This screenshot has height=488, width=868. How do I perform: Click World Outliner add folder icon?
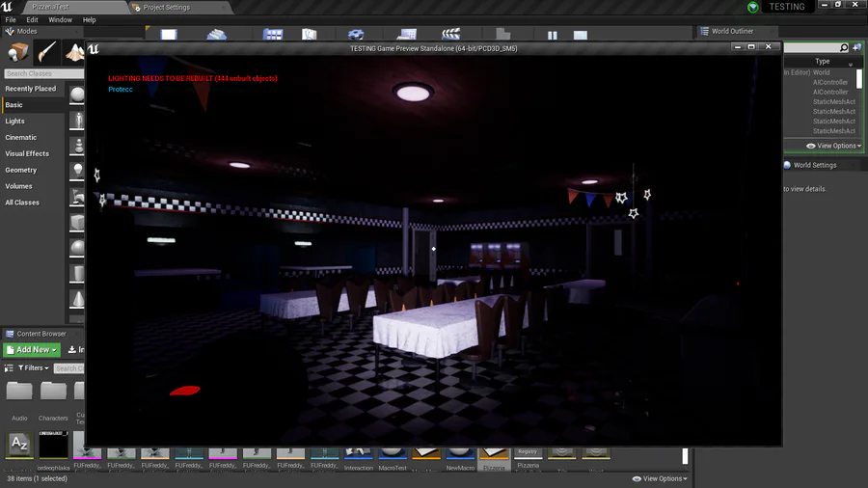pos(857,47)
